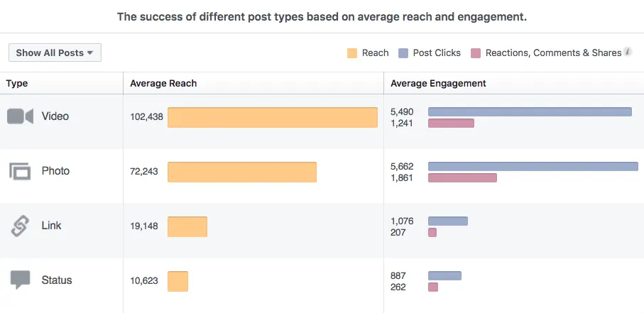Open the Show All Posts dropdown
Image resolution: width=644 pixels, height=313 pixels.
pyautogui.click(x=55, y=53)
